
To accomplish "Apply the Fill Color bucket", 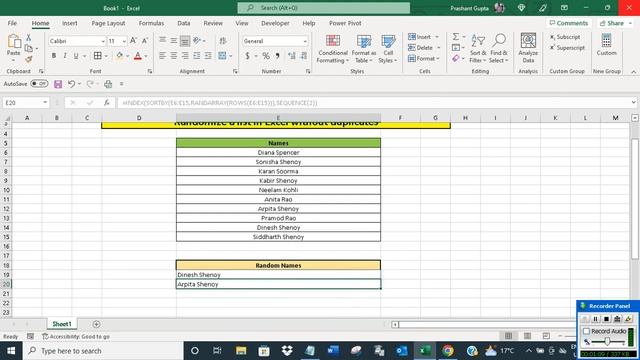I will 119,56.
